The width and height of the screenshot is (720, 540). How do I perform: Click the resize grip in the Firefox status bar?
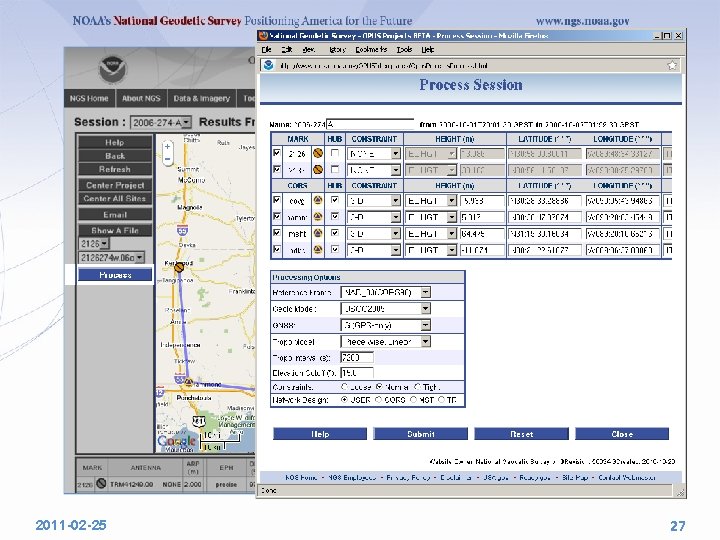click(x=681, y=492)
